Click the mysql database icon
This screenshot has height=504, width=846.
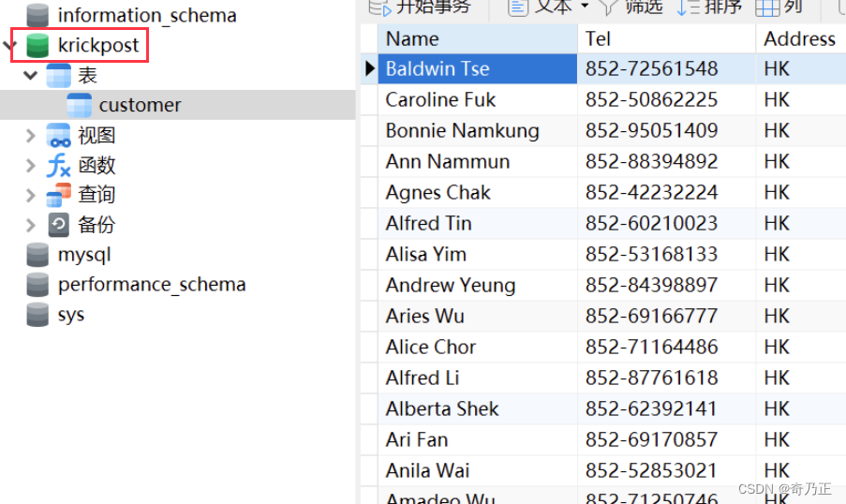(37, 255)
